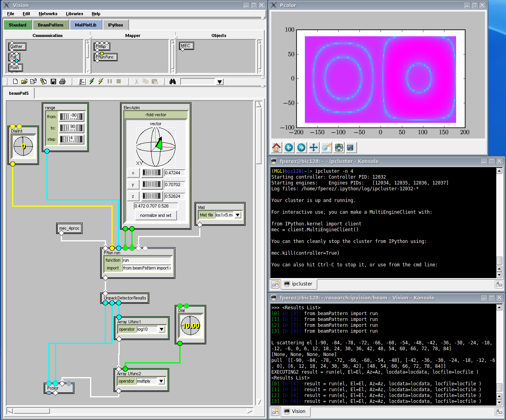Click the floppy disk save icon in Vision toolbar

click(53, 82)
